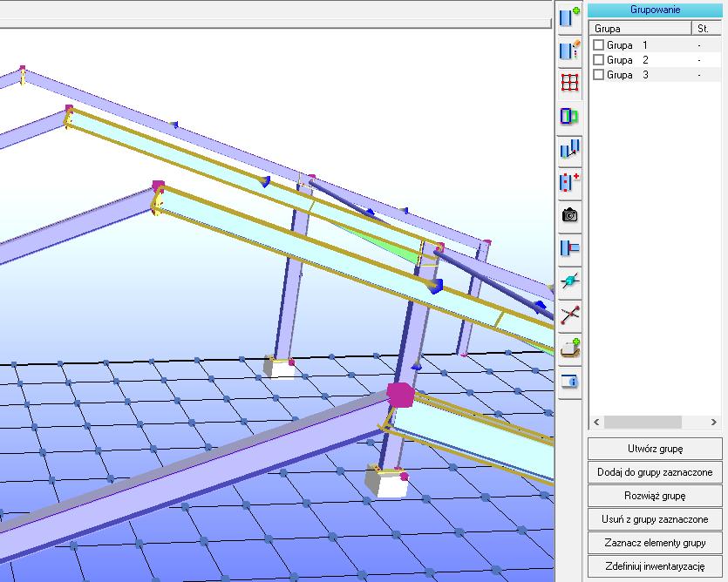The image size is (728, 582).
Task: Click the edit element icon with pencil
Action: pyautogui.click(x=569, y=51)
